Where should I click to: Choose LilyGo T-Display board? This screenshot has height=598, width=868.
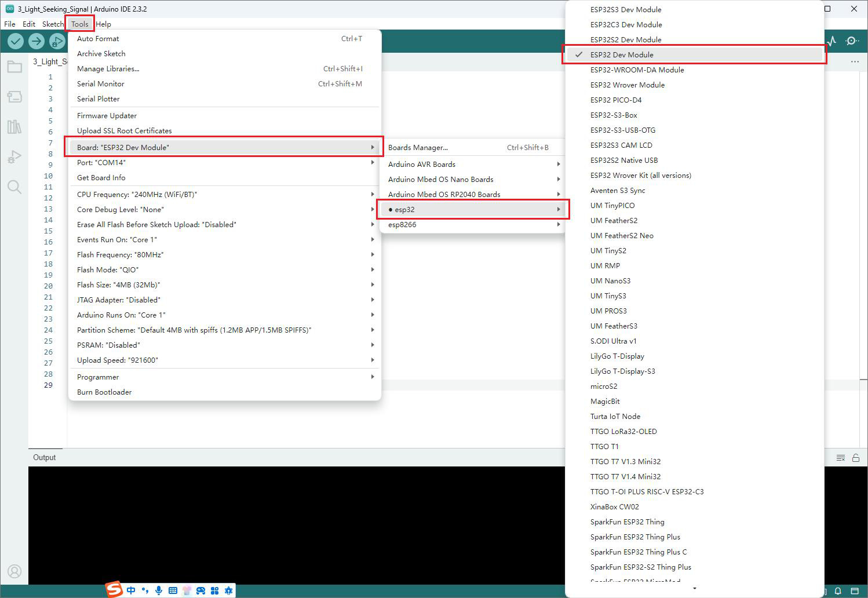click(694, 356)
